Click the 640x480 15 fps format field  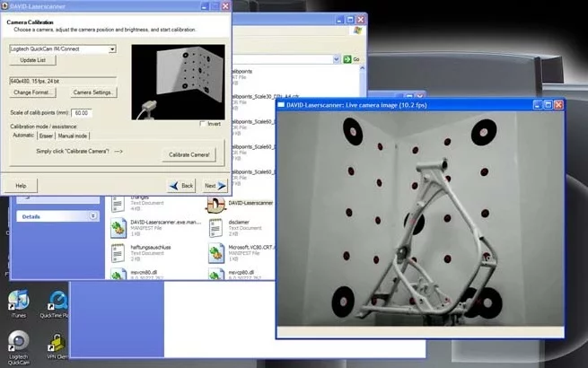[x=63, y=81]
